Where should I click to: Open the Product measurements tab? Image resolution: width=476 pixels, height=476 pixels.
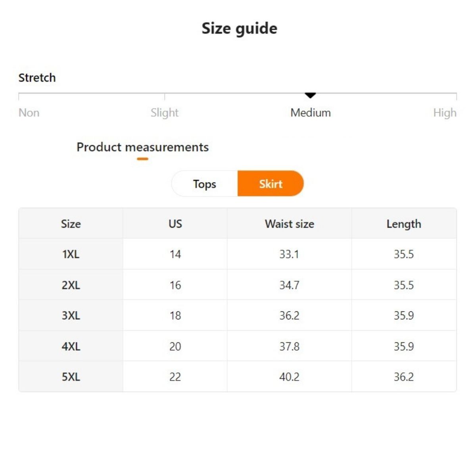pyautogui.click(x=142, y=147)
